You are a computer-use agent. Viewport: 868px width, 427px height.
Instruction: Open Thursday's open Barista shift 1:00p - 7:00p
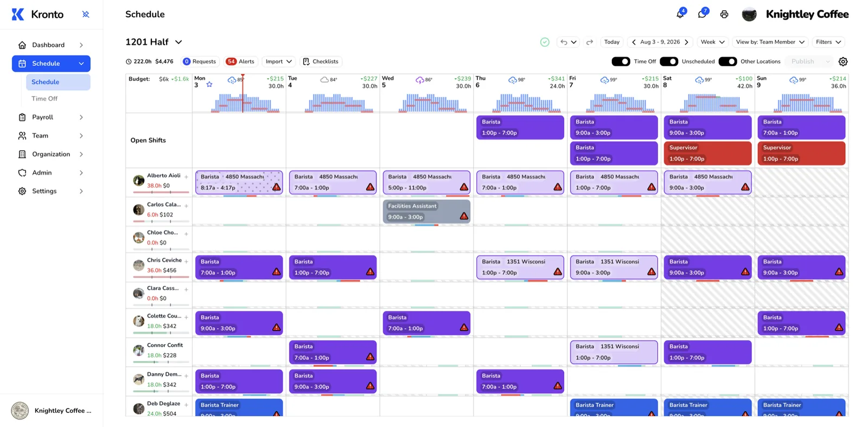click(x=520, y=128)
